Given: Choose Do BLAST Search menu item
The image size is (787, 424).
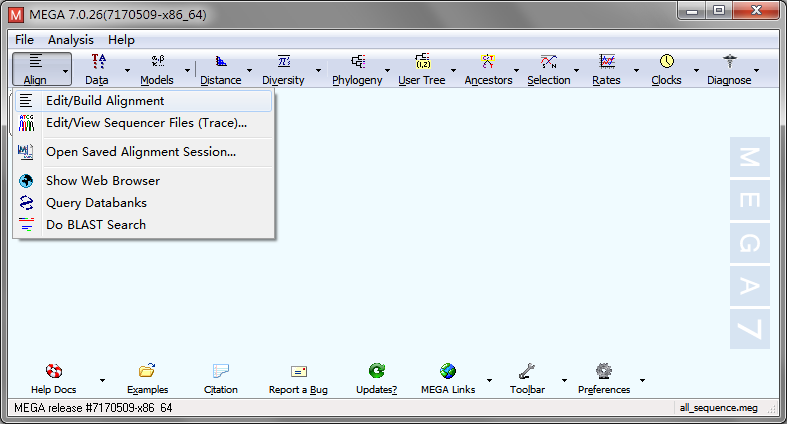Looking at the screenshot, I should 144,225.
